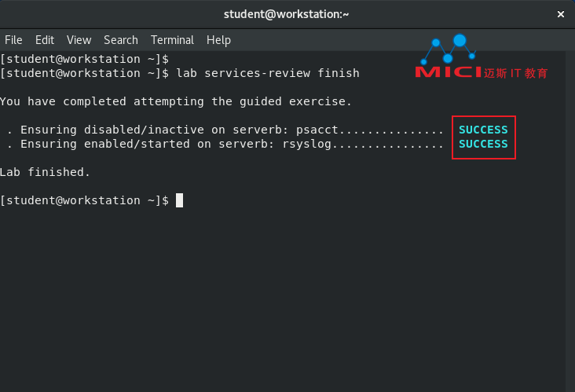
Task: Open the Edit menu
Action: click(45, 40)
